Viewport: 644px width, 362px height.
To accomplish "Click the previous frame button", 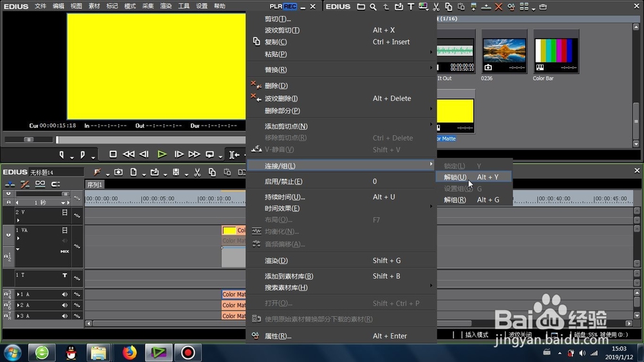I will [x=144, y=154].
